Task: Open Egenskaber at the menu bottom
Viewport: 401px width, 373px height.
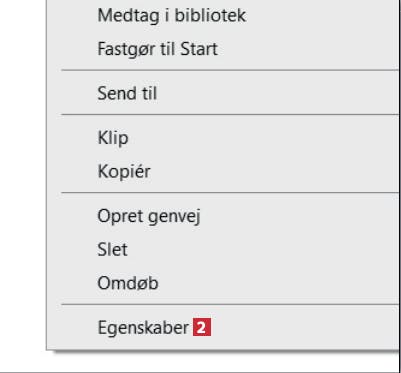Action: tap(223, 328)
